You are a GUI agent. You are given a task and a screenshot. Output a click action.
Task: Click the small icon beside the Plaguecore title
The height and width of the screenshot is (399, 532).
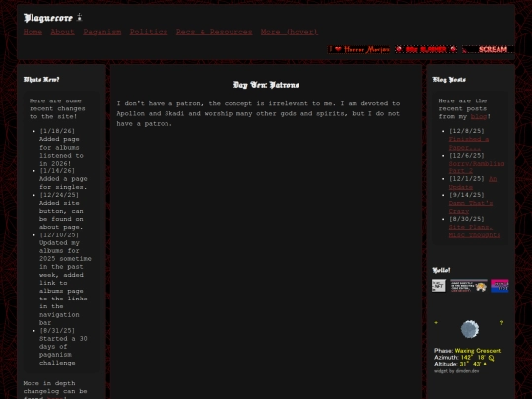coord(79,17)
